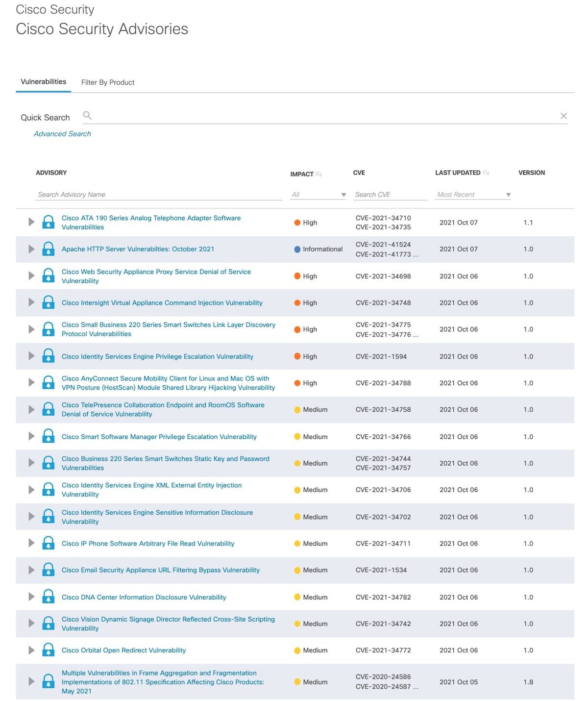
Task: Expand the Cisco DNA Center Information Disclosure row
Action: (31, 597)
